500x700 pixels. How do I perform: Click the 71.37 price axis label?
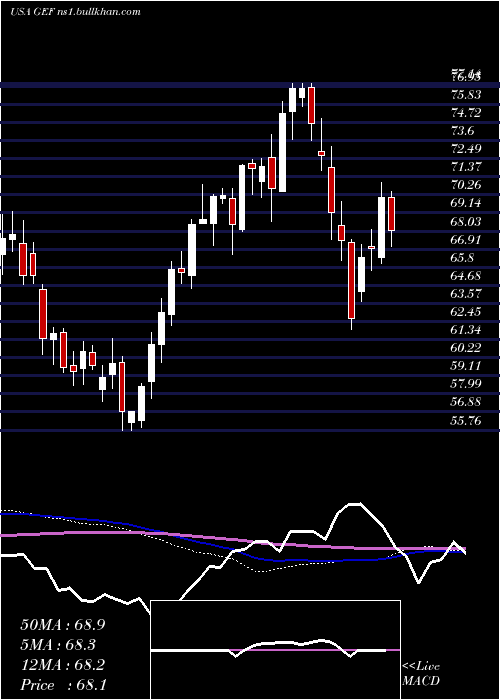coord(466,167)
